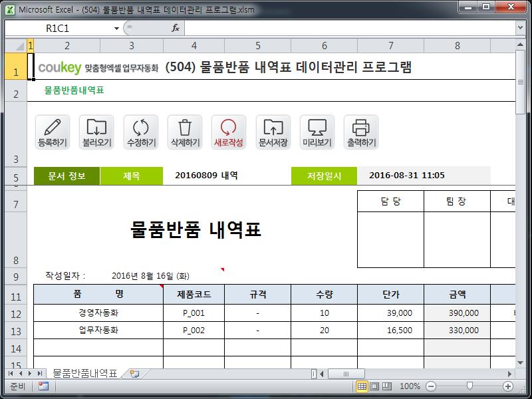Click the horizontal scrollbar thumb
Screen dimensions: 532x399
point(346,374)
